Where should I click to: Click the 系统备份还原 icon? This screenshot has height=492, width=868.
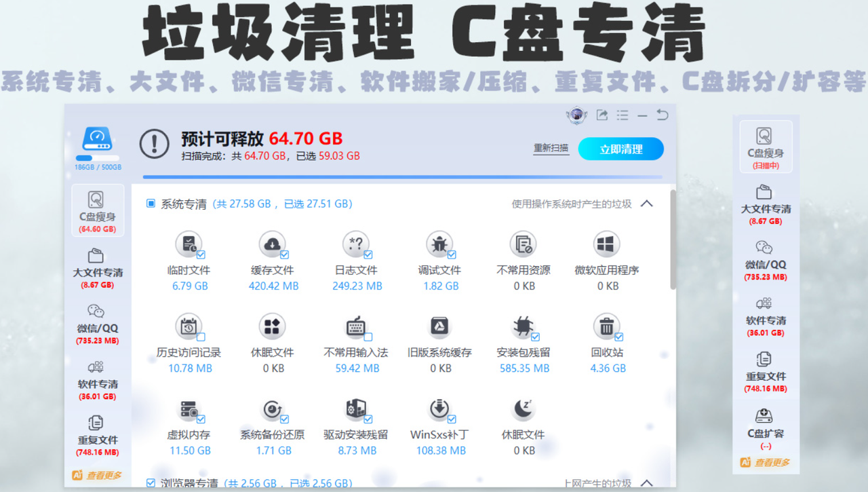point(272,410)
